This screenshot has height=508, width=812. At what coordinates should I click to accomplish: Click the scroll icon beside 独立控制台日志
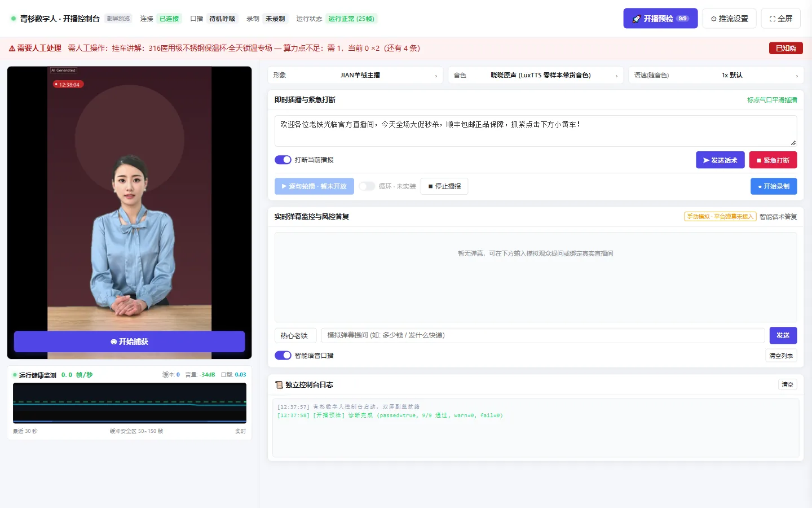(279, 385)
